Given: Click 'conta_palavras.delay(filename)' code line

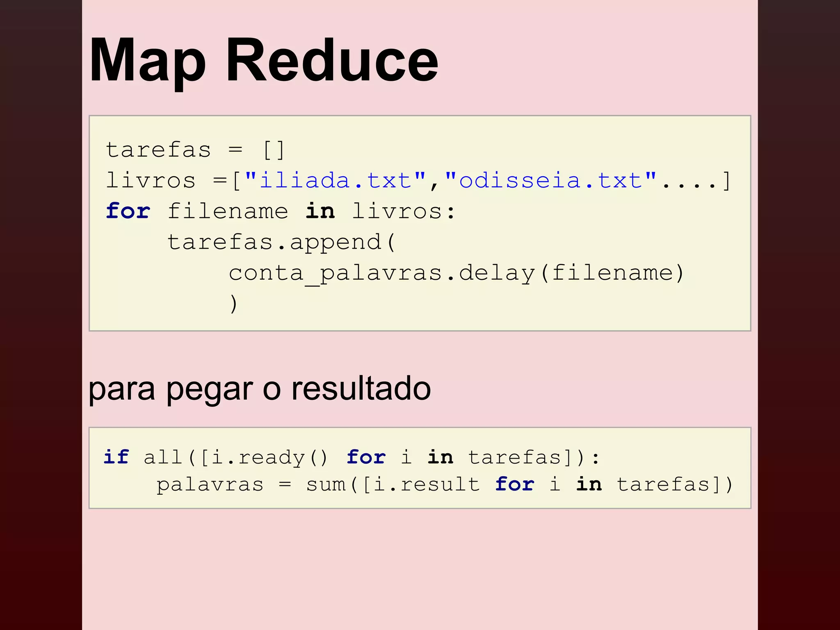Looking at the screenshot, I should tap(456, 274).
